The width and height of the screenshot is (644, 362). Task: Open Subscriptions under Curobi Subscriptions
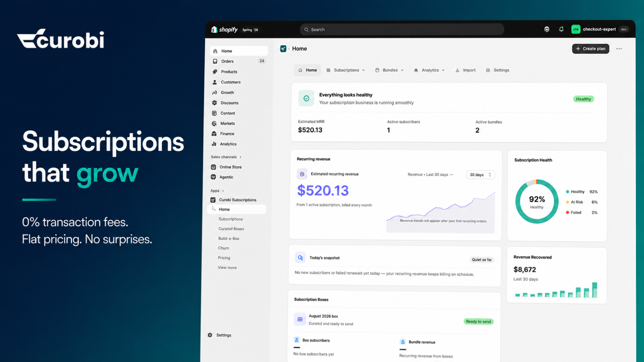231,219
